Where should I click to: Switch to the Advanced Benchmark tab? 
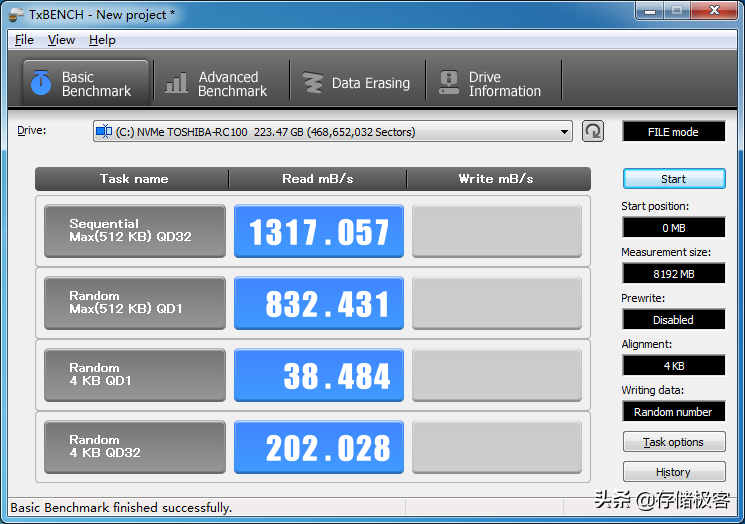tap(220, 83)
